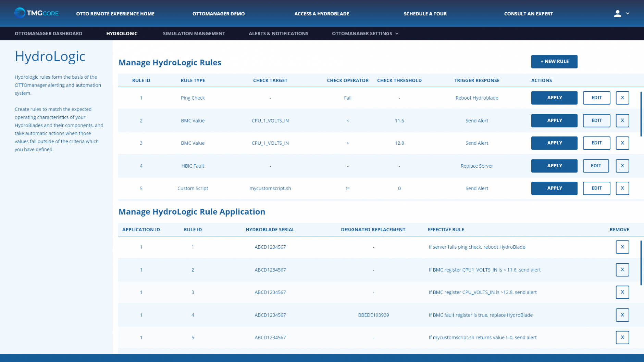The image size is (644, 362).
Task: Remove the BMC fault replace application
Action: click(622, 315)
